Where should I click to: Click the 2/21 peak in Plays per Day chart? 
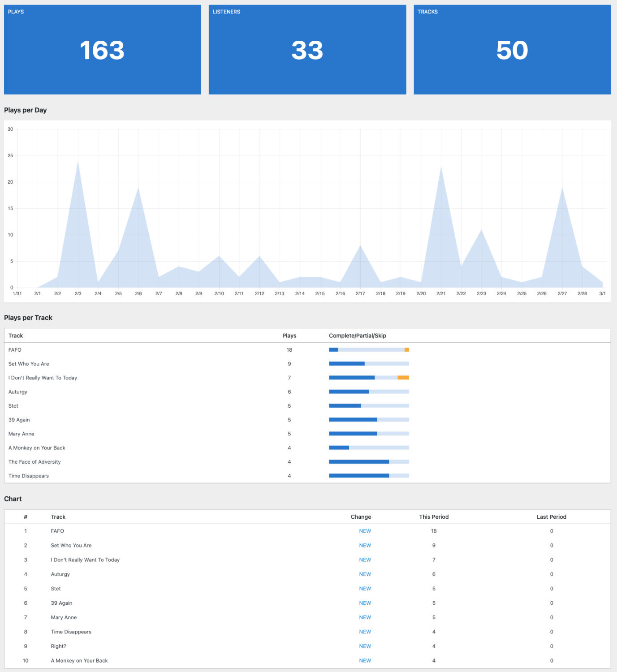point(441,168)
